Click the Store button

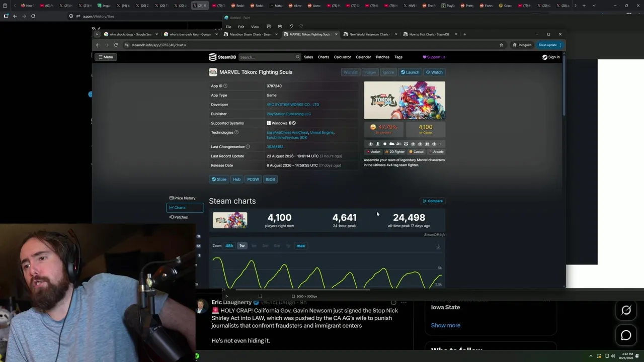tap(219, 179)
